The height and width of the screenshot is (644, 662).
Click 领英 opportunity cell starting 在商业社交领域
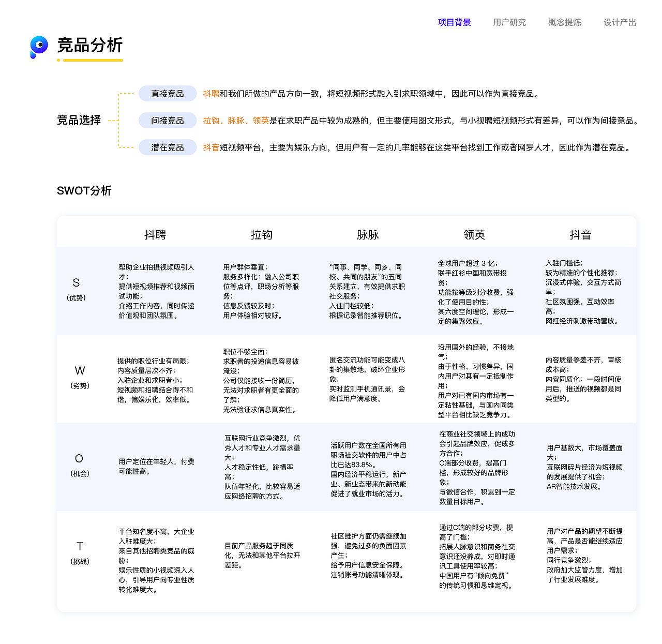pyautogui.click(x=477, y=468)
